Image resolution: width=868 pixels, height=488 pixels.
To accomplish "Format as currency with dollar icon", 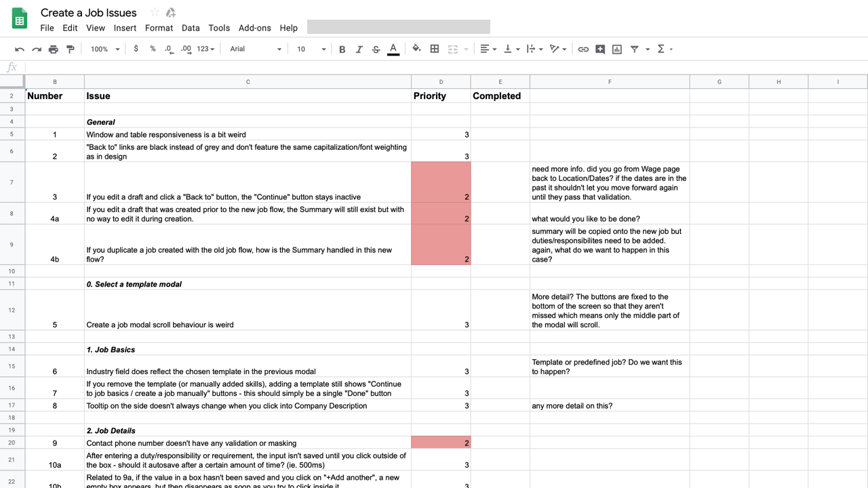I will pyautogui.click(x=136, y=49).
